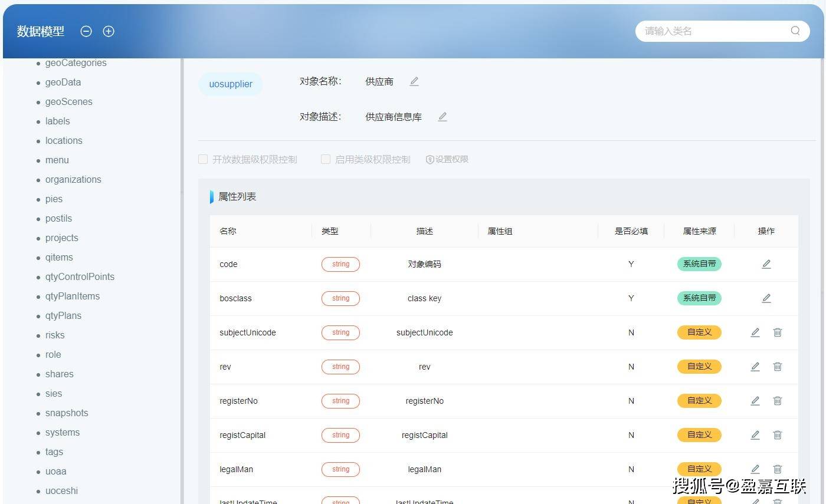The height and width of the screenshot is (504, 826).
Task: Open the search magnifier in the search box
Action: coord(795,31)
